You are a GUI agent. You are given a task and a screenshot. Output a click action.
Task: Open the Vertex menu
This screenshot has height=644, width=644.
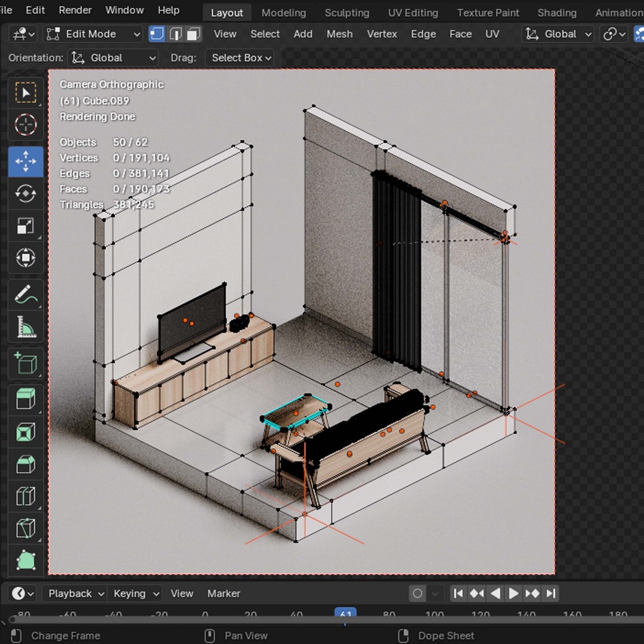[382, 34]
